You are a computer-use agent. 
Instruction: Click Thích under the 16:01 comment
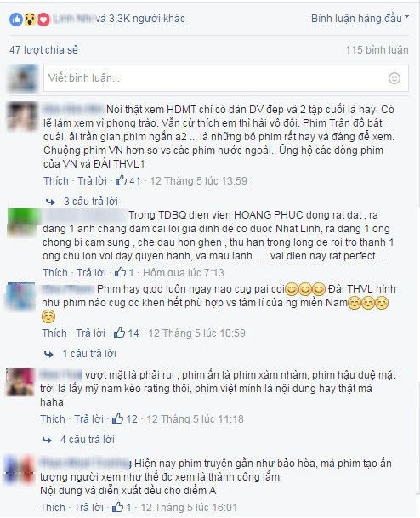53,507
